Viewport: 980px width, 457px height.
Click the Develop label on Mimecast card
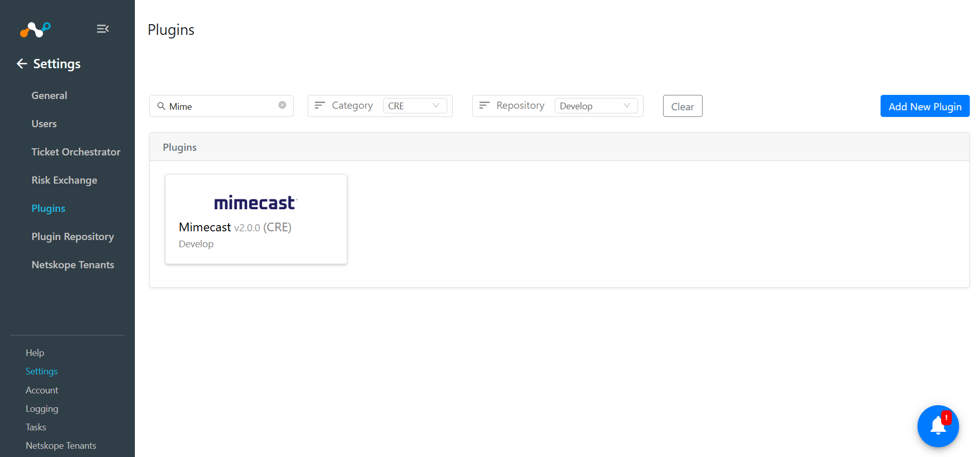(x=196, y=244)
